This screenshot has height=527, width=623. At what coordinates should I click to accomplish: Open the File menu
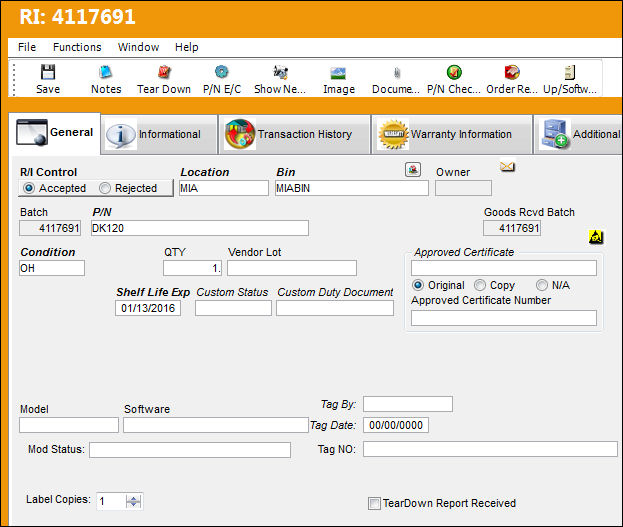(27, 47)
